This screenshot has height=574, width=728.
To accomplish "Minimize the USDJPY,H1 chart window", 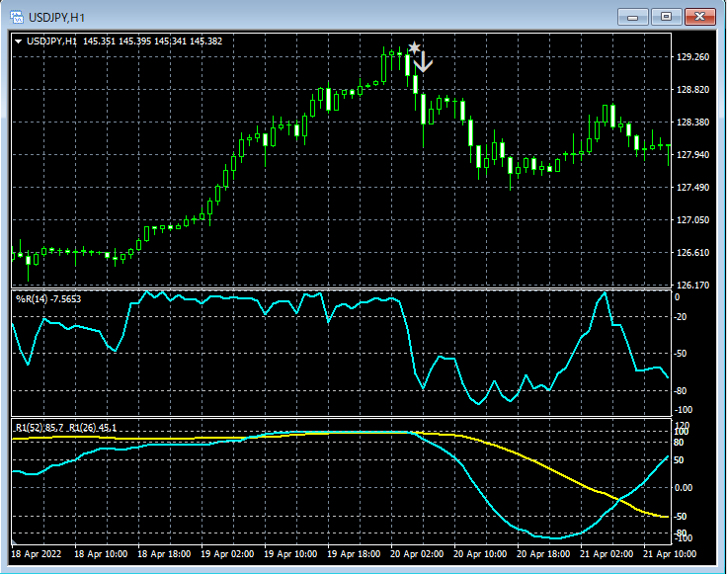I will click(632, 17).
